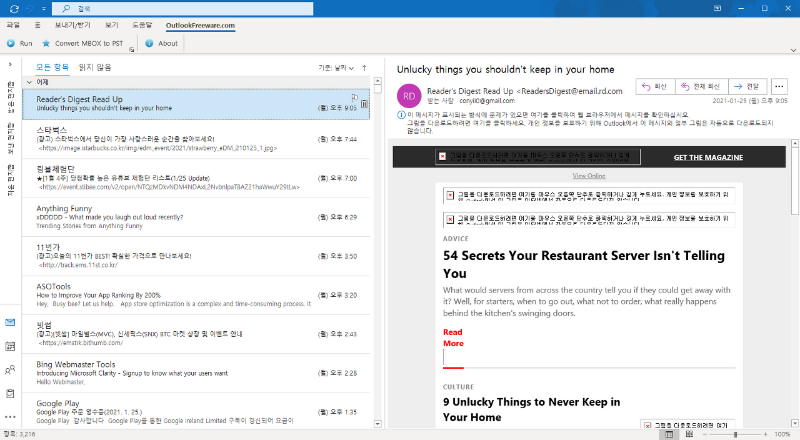The height and width of the screenshot is (440, 800).
Task: Click zoom out minus in status bar
Action: coord(705,434)
